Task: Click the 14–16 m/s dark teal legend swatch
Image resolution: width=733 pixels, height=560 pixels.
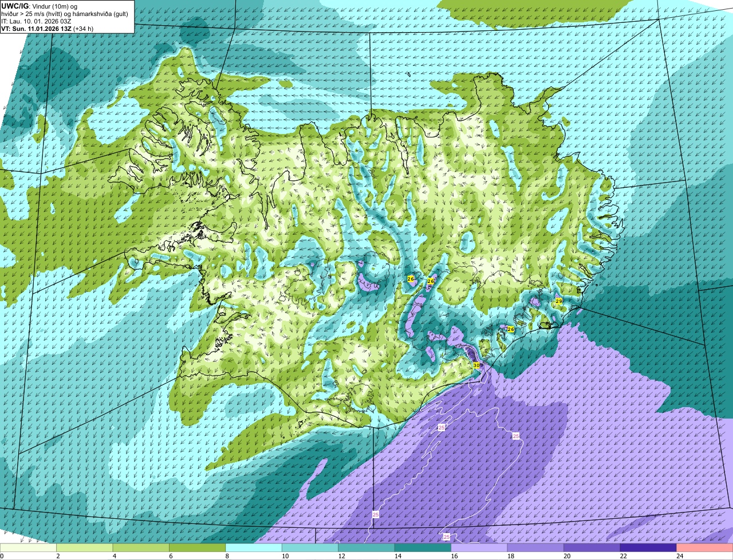Action: click(423, 547)
